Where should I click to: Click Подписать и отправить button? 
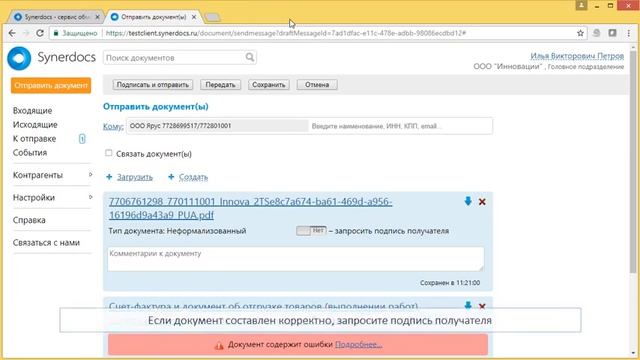point(153,84)
